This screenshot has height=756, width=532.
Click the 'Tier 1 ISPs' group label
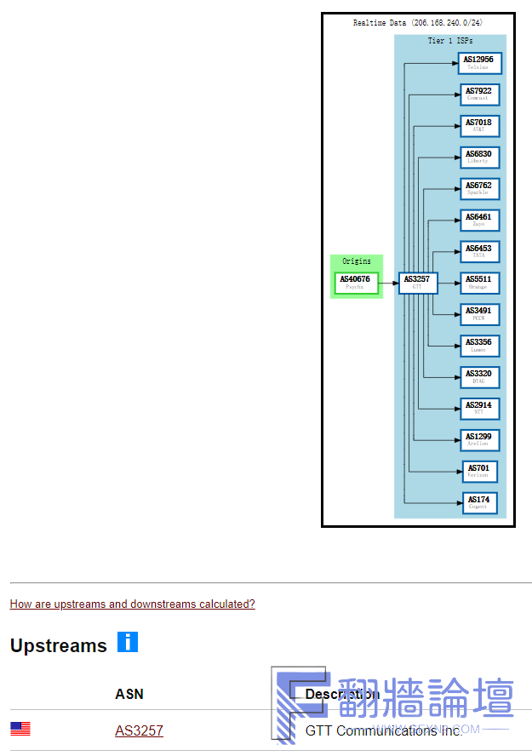[450, 41]
